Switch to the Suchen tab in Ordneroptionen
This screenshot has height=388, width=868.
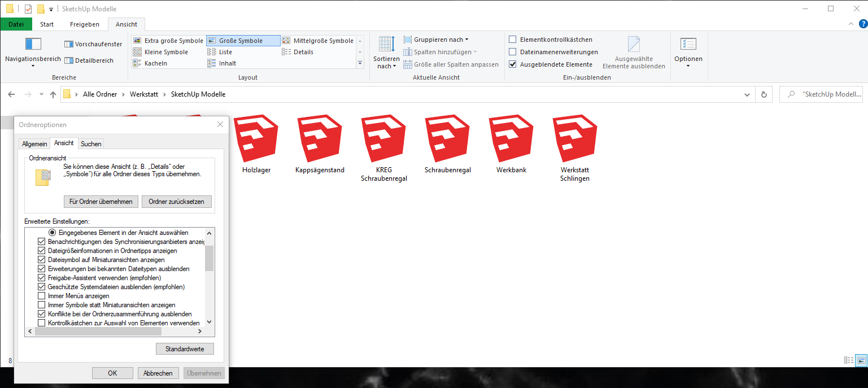coord(91,144)
